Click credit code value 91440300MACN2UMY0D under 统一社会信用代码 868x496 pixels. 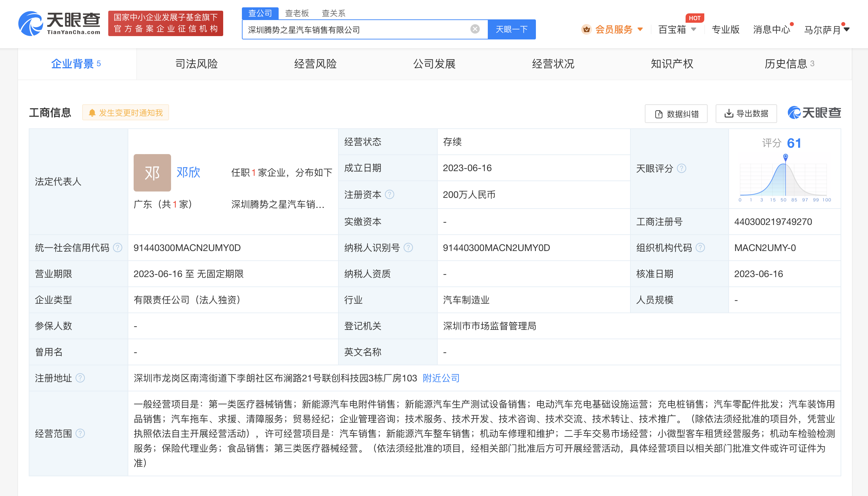point(187,248)
